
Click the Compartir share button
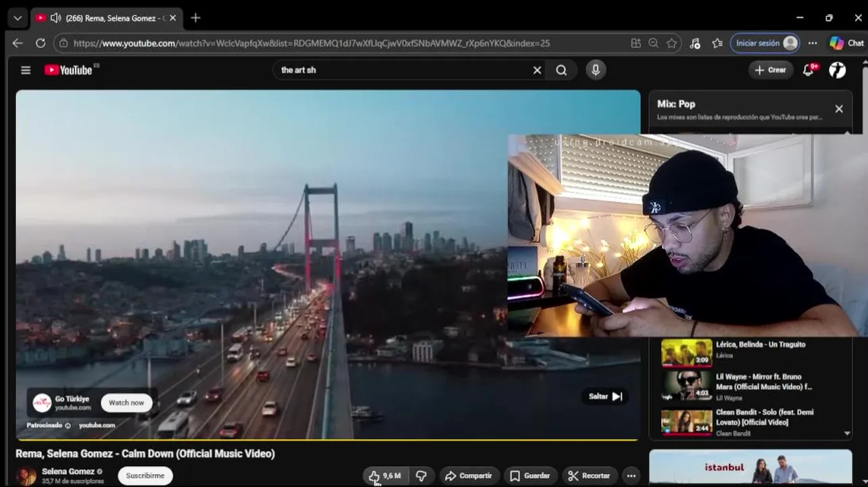point(469,476)
